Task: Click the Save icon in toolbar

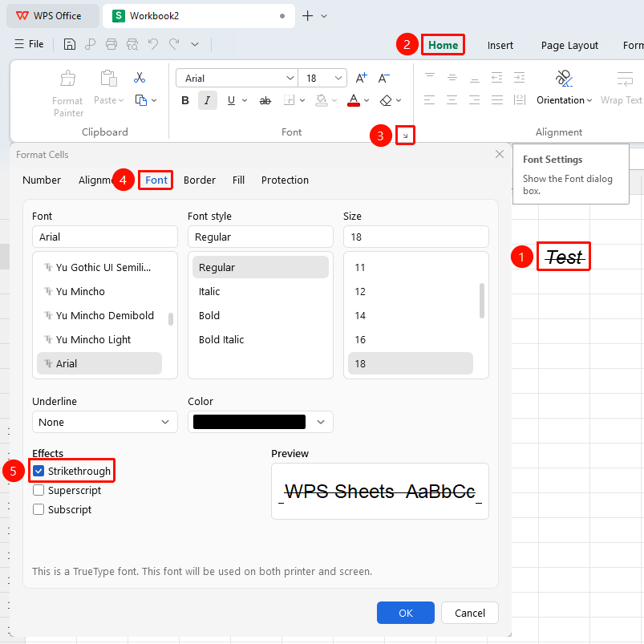Action: click(x=70, y=44)
